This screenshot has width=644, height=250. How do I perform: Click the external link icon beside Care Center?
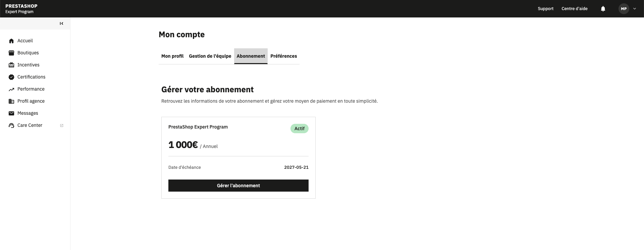pyautogui.click(x=62, y=126)
